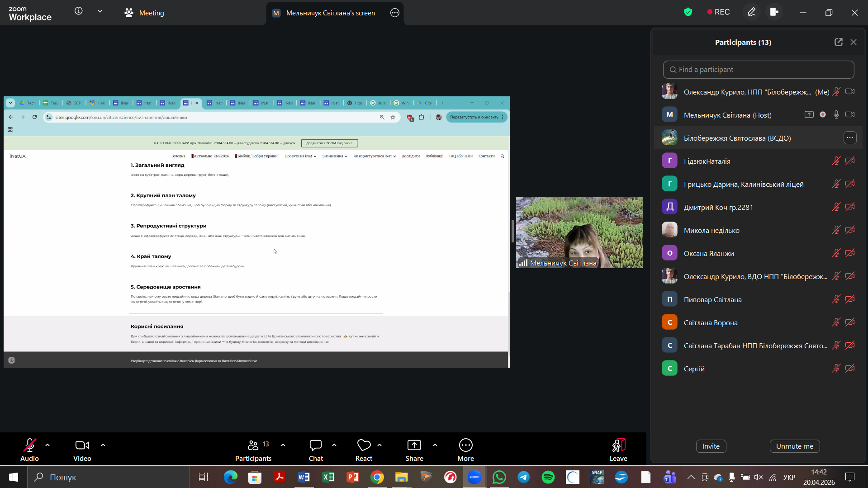This screenshot has height=488, width=868.
Task: Click the annotate pencil icon
Action: (751, 12)
